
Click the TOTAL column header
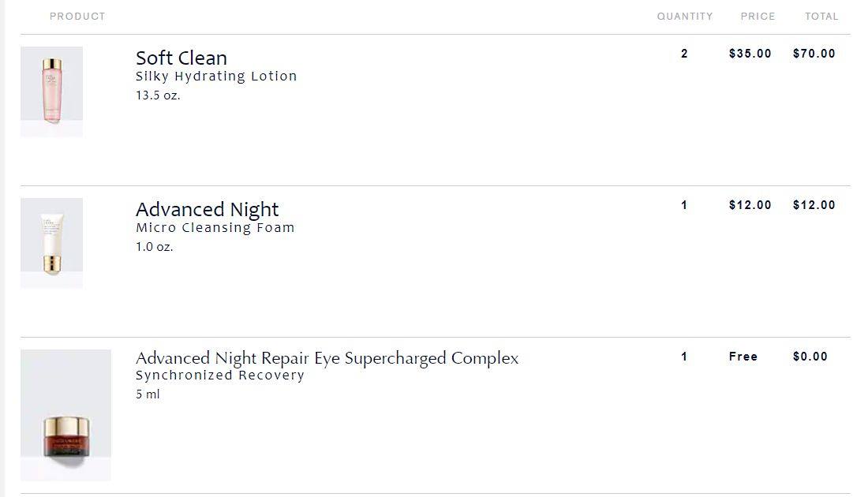[821, 17]
